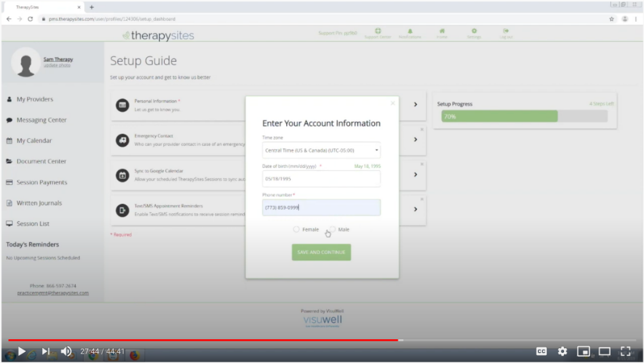
Task: Expand the Sync to Google Calendar arrow
Action: (416, 175)
